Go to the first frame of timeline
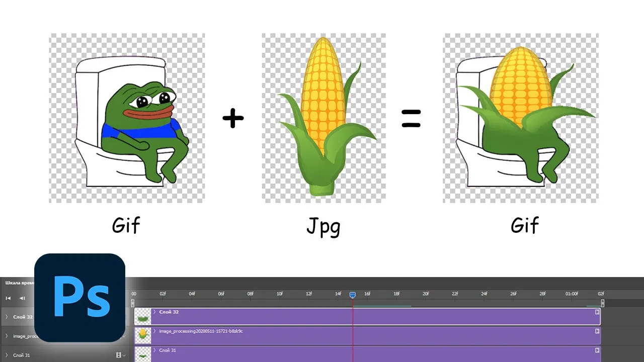This screenshot has height=362, width=644. pyautogui.click(x=8, y=298)
